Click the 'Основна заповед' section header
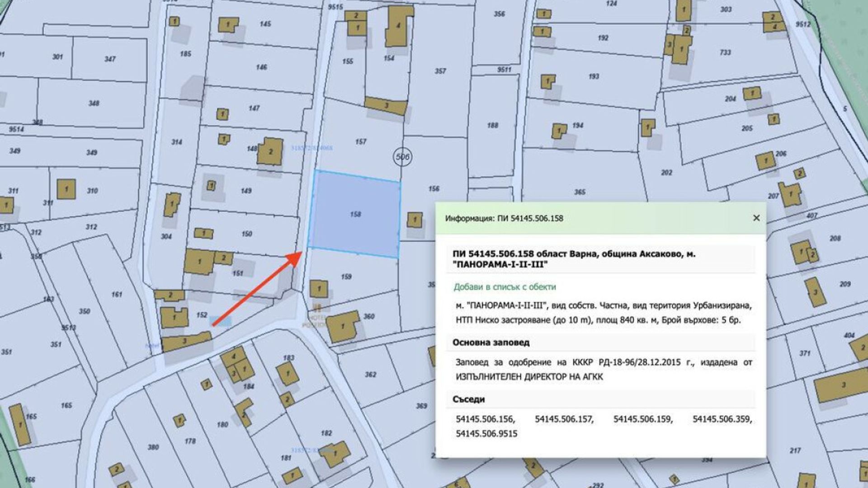 pos(491,343)
